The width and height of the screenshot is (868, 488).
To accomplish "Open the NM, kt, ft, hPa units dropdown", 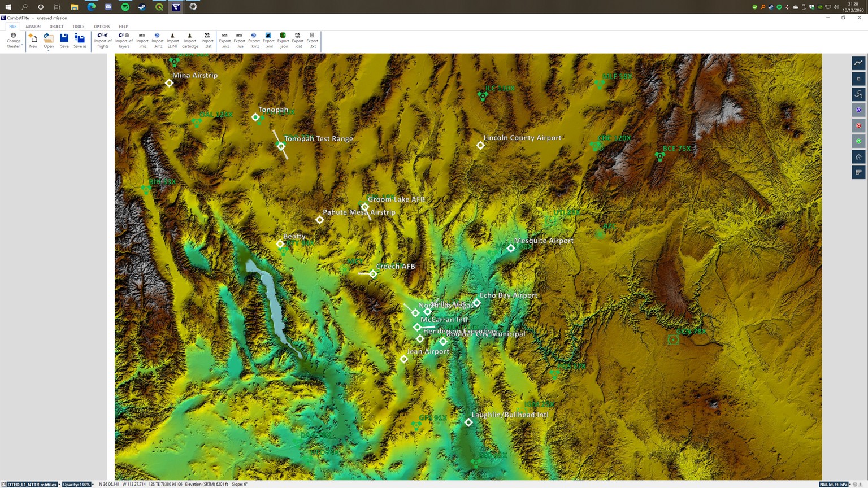I will pos(834,485).
